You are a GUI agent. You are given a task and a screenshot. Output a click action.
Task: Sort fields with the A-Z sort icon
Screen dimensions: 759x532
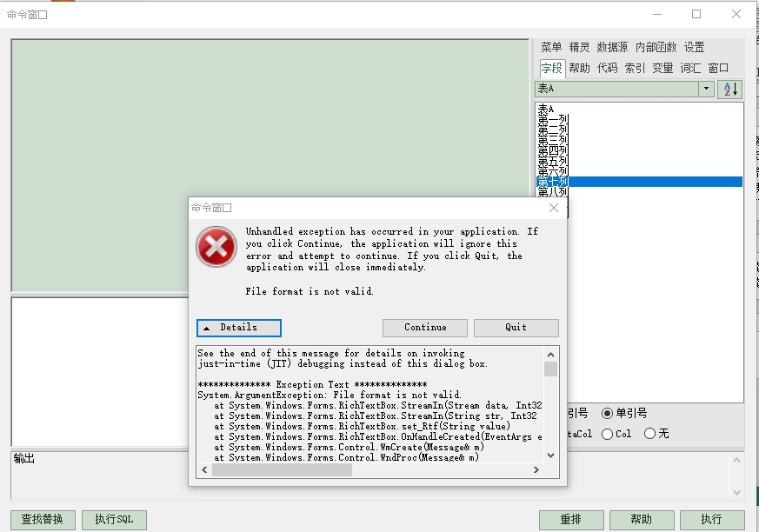(730, 89)
